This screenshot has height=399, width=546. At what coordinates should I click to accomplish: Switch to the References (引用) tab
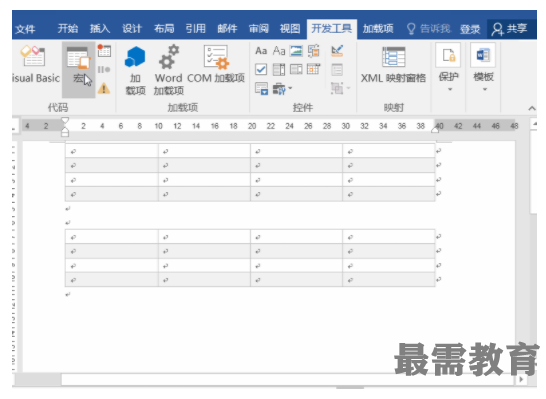pos(195,29)
